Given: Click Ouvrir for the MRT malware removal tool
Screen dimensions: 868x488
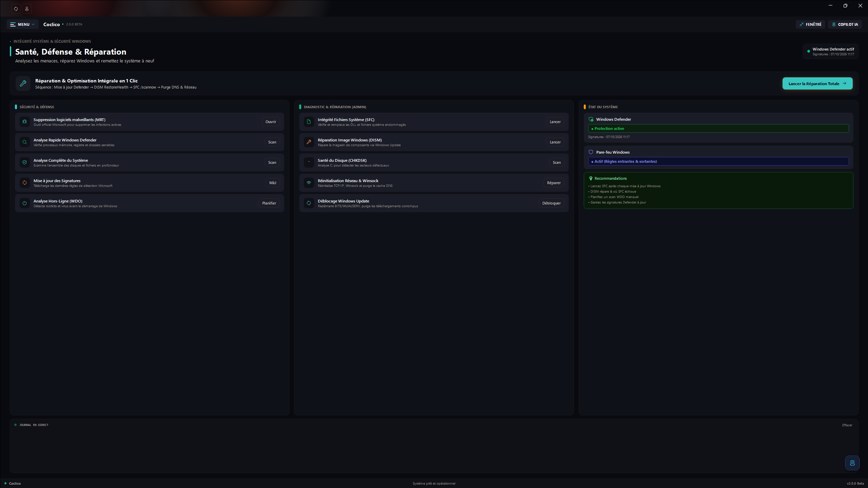Looking at the screenshot, I should (271, 122).
